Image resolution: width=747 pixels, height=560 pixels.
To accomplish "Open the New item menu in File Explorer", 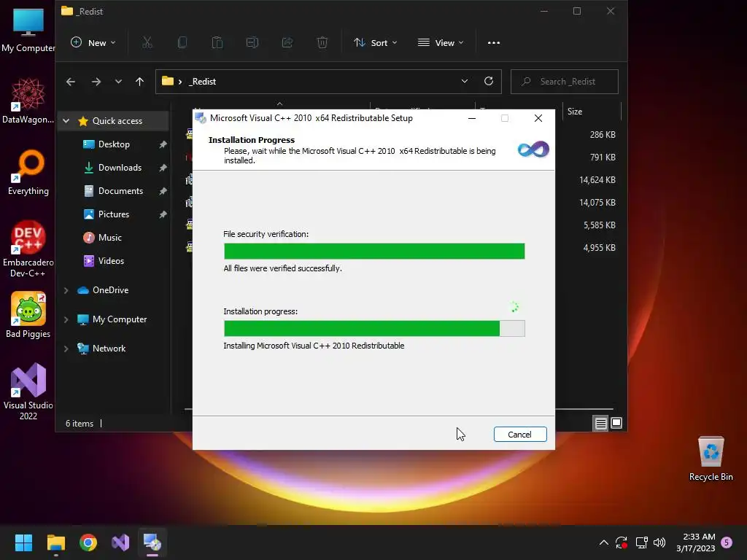I will point(93,43).
